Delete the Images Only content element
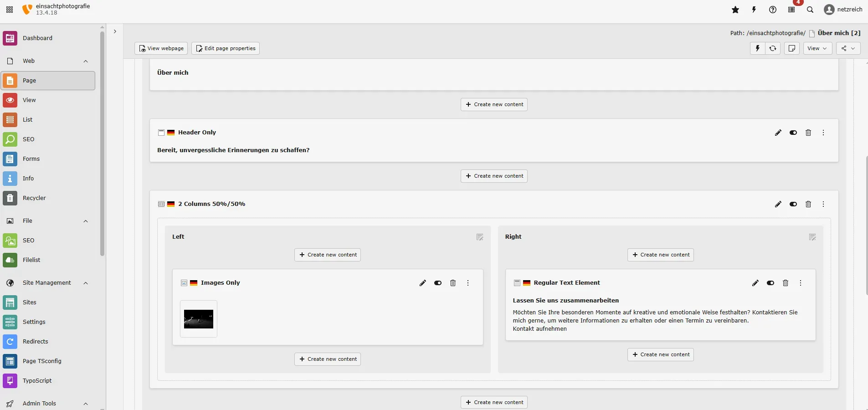This screenshot has height=410, width=868. pos(453,283)
